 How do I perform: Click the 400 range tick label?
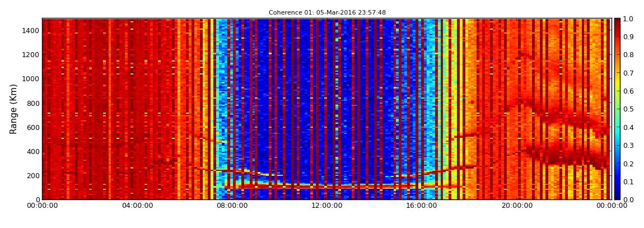pos(33,152)
